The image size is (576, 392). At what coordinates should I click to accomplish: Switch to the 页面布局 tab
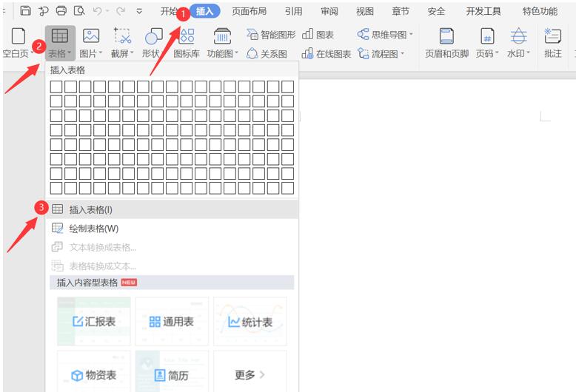pos(249,11)
